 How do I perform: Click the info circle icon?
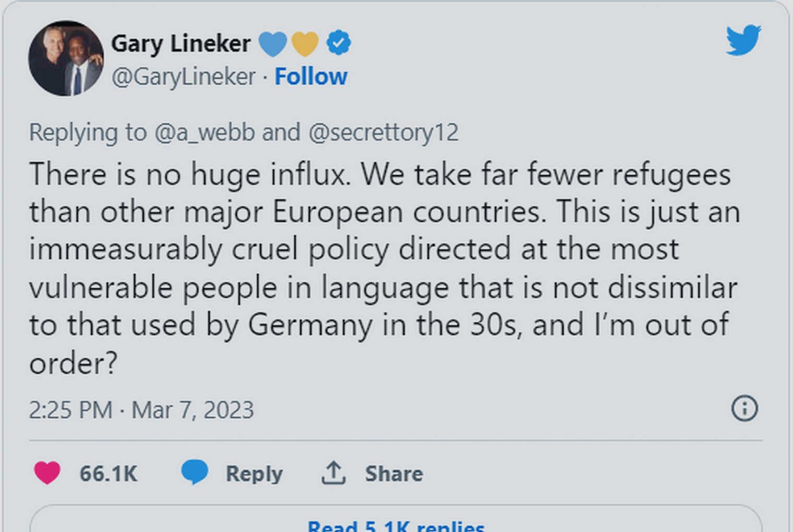coord(745,409)
